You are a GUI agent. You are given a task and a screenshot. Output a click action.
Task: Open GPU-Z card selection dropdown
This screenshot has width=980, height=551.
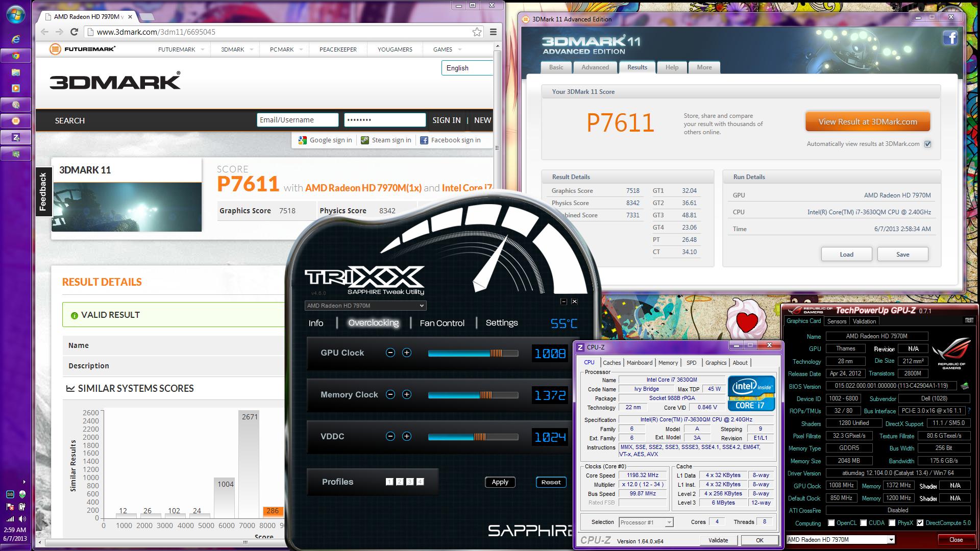point(891,540)
